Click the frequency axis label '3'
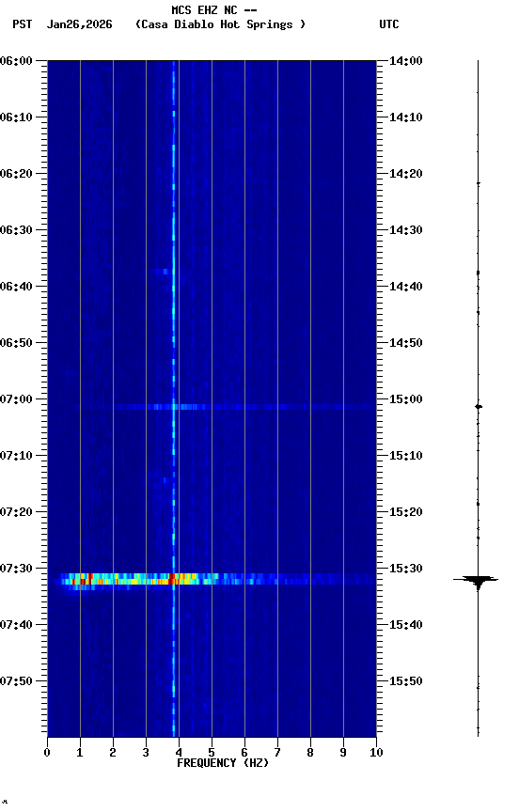519x812 pixels. (146, 753)
